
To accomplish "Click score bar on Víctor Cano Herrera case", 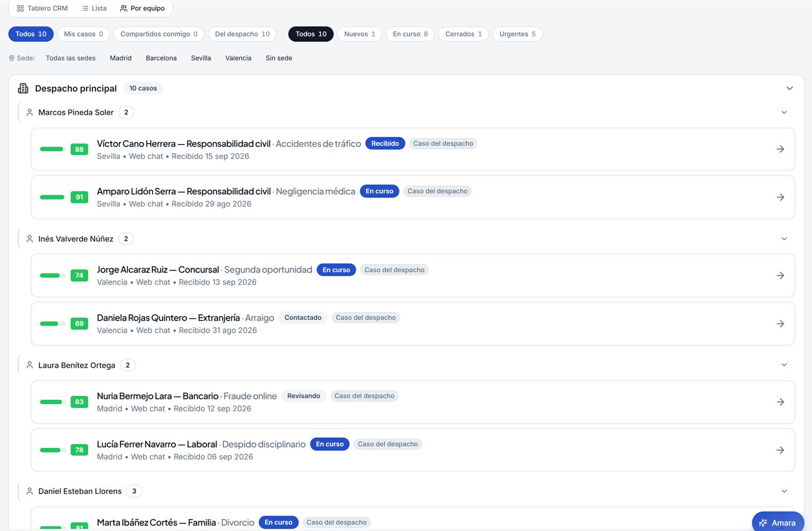I will tap(53, 149).
